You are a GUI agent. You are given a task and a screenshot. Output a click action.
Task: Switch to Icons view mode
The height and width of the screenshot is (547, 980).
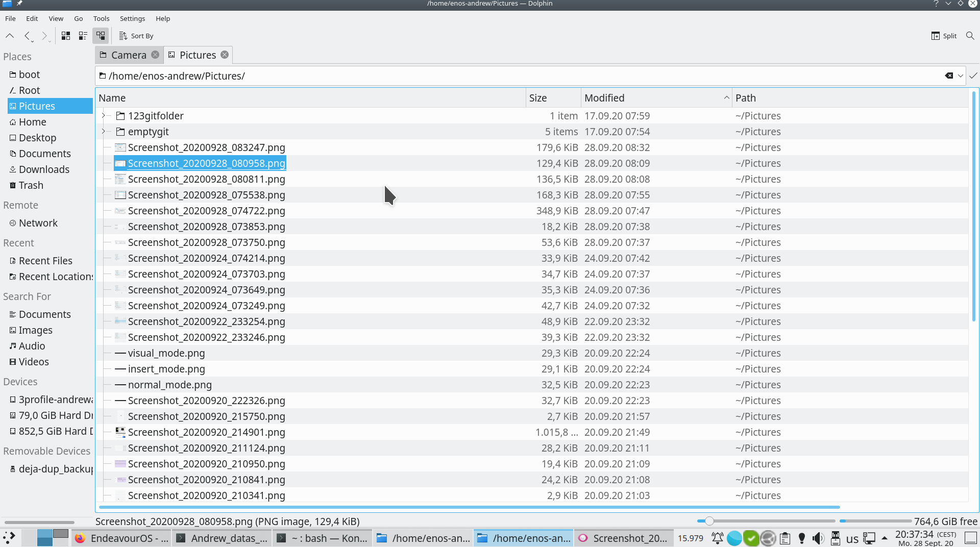coord(66,36)
